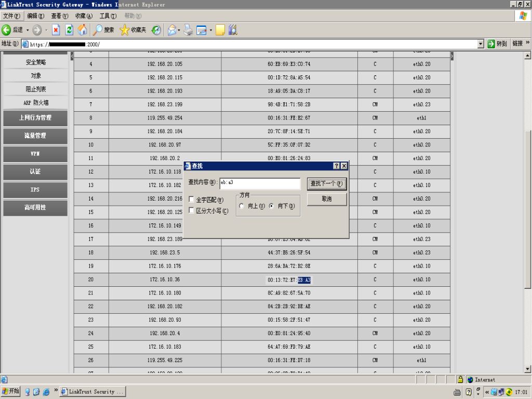The image size is (532, 399).
Task: Open the 安全策略 sidebar link
Action: (36, 62)
